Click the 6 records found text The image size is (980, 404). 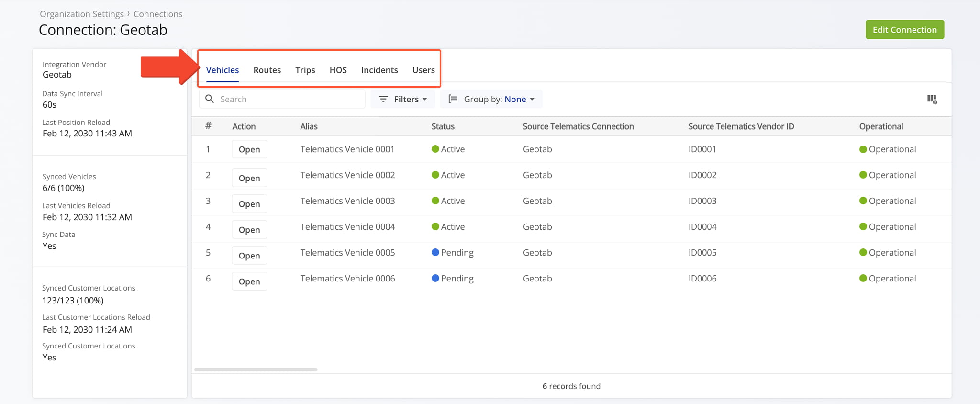point(571,386)
